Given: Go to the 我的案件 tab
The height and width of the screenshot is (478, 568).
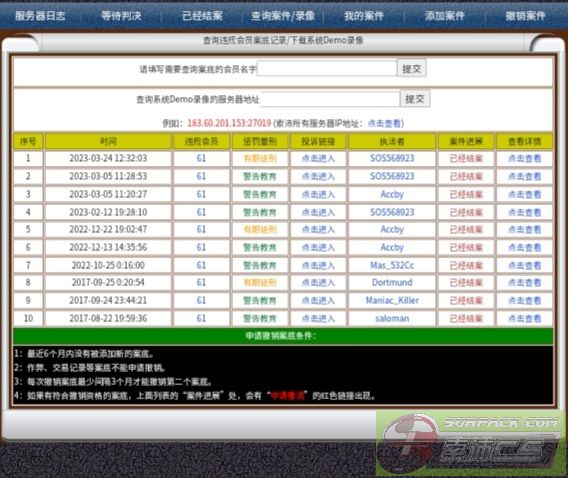Looking at the screenshot, I should [364, 16].
